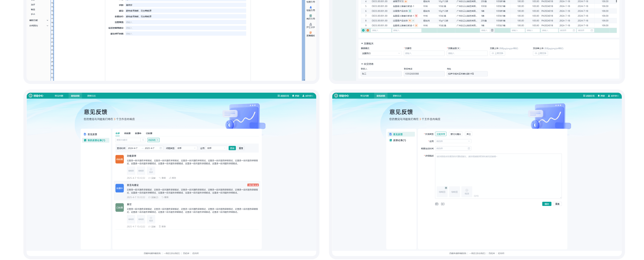Click the camera screenshot icon below description
The image size is (644, 260).
point(437,204)
